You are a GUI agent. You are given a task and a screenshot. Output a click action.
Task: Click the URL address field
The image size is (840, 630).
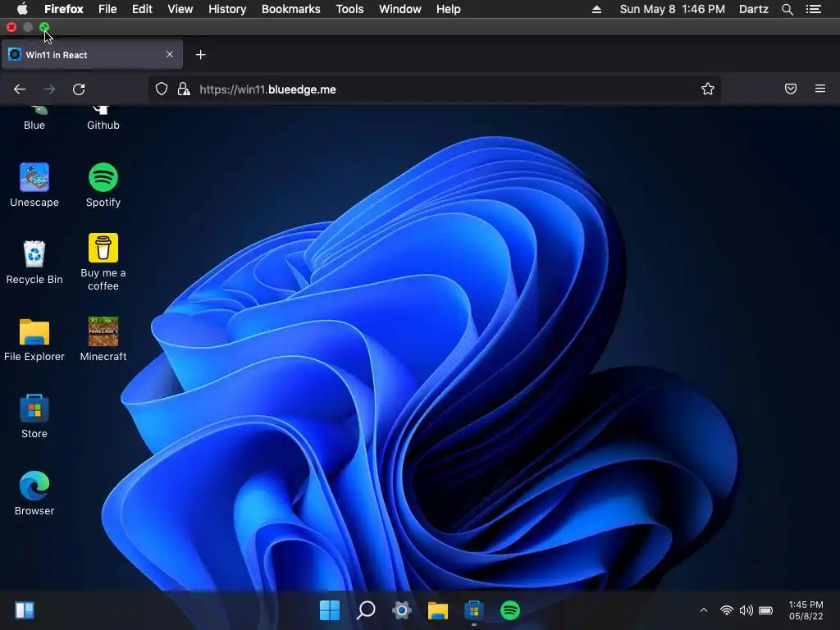(434, 89)
